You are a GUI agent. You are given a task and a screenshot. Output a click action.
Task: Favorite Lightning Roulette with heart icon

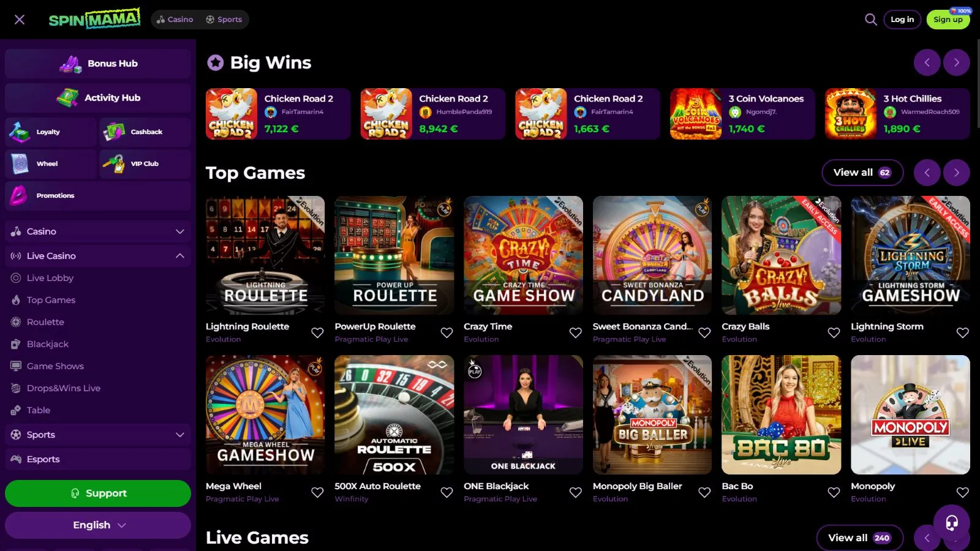point(317,332)
